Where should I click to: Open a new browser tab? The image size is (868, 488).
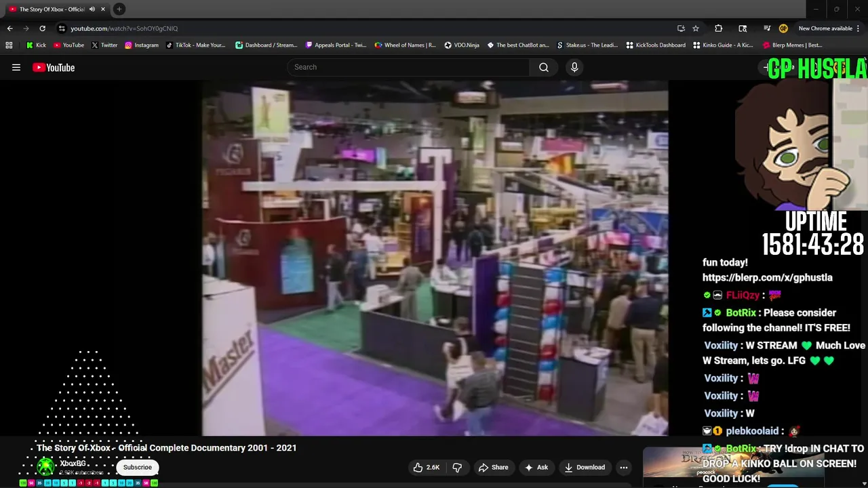coord(119,9)
